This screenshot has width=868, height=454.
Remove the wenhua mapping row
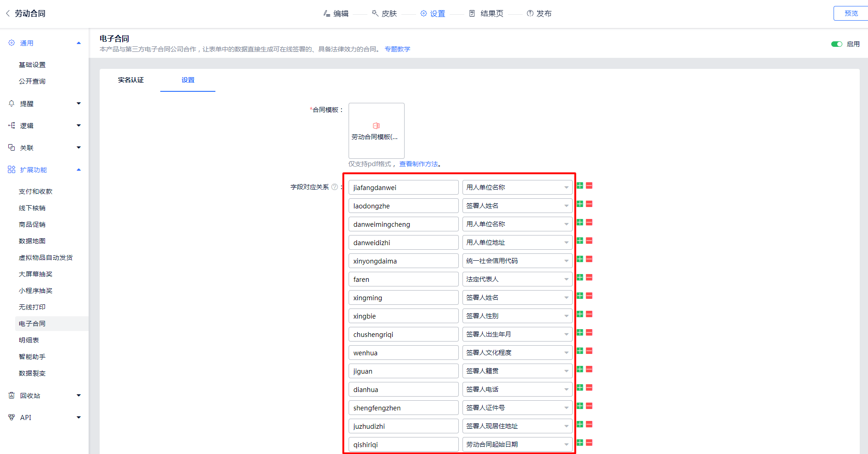[x=589, y=351]
